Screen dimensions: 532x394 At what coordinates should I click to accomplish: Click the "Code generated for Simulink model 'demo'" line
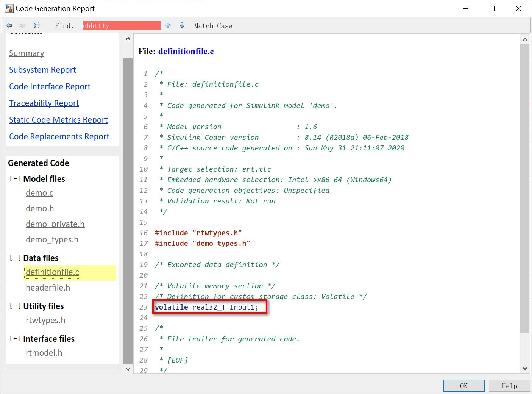(x=248, y=105)
